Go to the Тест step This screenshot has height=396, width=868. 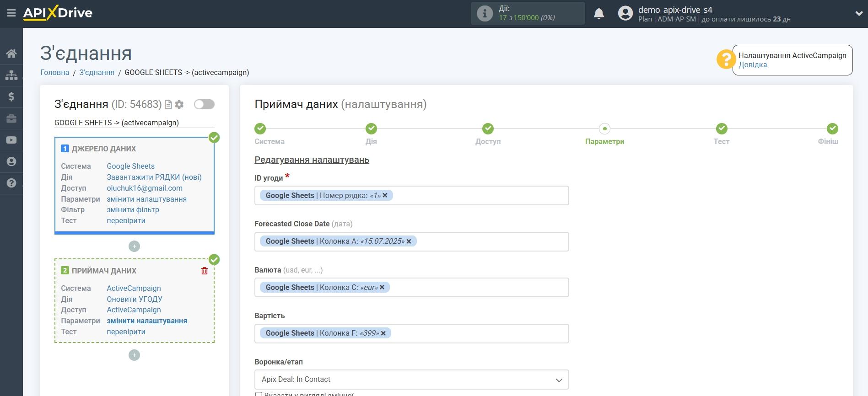[722, 128]
